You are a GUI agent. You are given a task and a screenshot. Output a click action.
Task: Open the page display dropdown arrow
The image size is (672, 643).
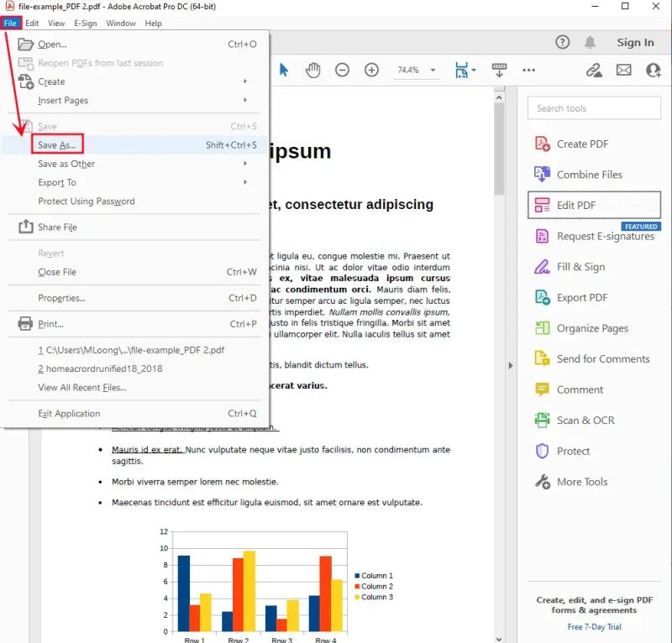[x=474, y=71]
